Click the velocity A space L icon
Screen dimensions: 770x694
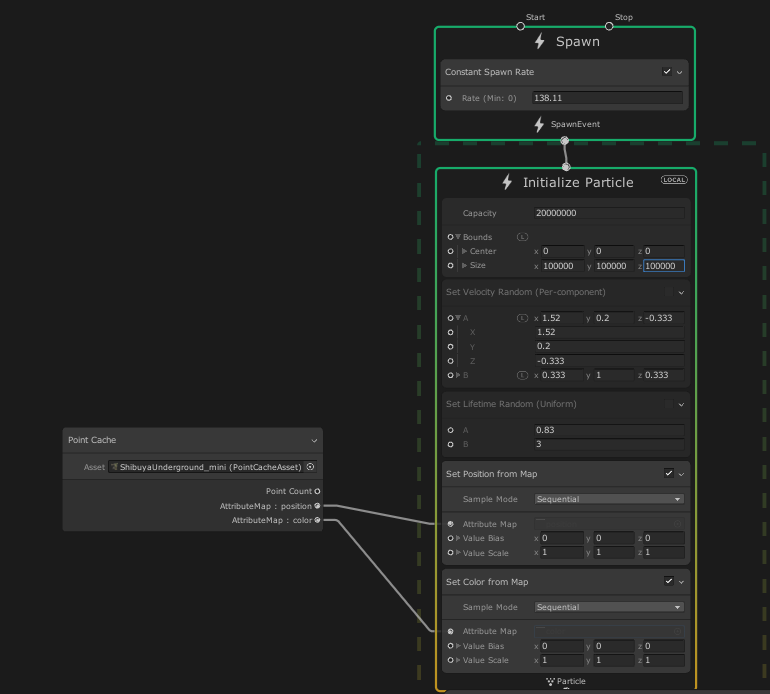pyautogui.click(x=522, y=318)
